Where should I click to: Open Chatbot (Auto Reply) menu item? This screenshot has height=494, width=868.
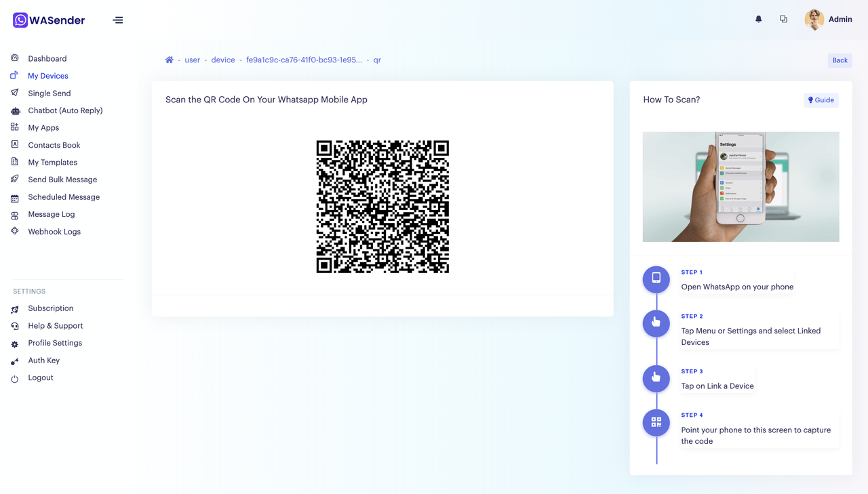point(65,110)
